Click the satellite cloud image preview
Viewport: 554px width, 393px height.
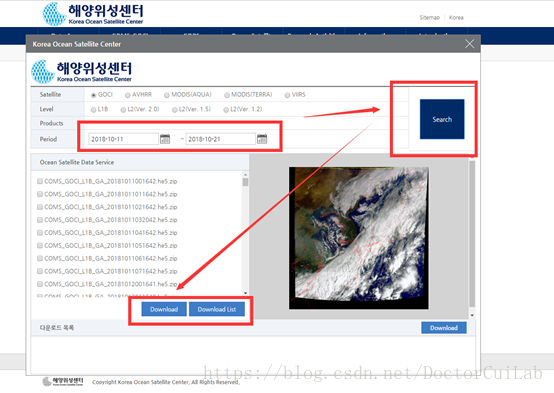[x=359, y=238]
